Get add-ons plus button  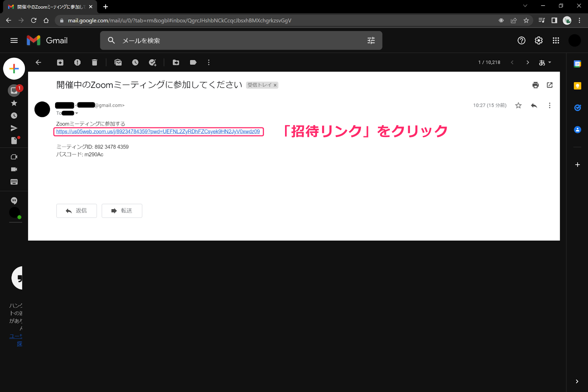click(577, 165)
